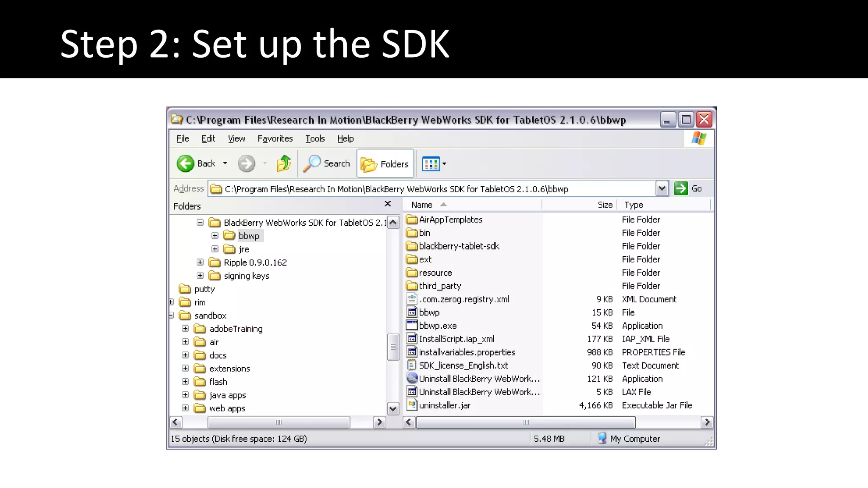Select the 121 KB Uninstall application icon
The image size is (868, 488).
click(x=412, y=378)
